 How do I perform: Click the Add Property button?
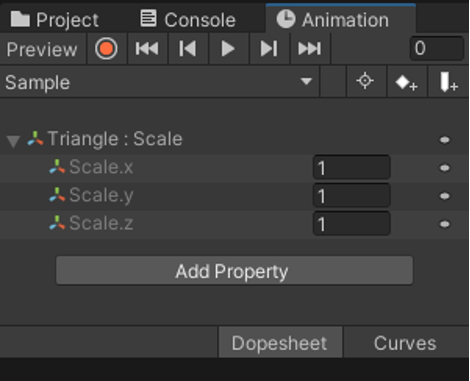click(234, 271)
